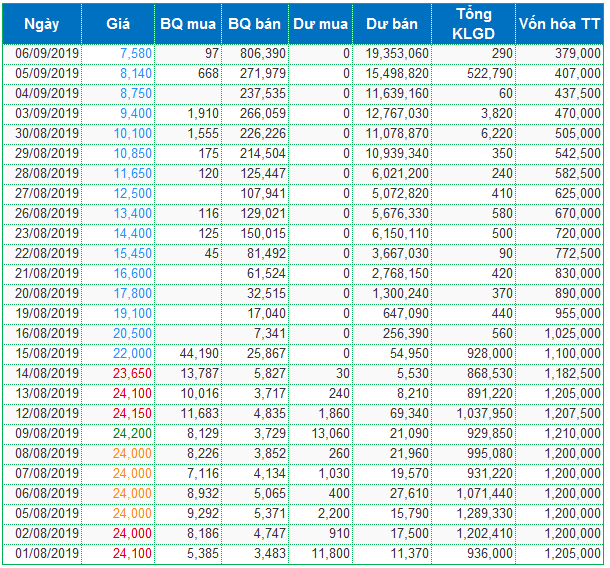Select the date 01/08/2019 cell
This screenshot has width=610, height=568.
47,553
